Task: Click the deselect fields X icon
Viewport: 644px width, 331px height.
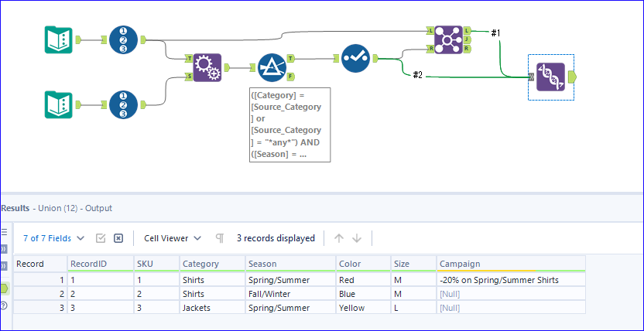Action: click(x=118, y=238)
